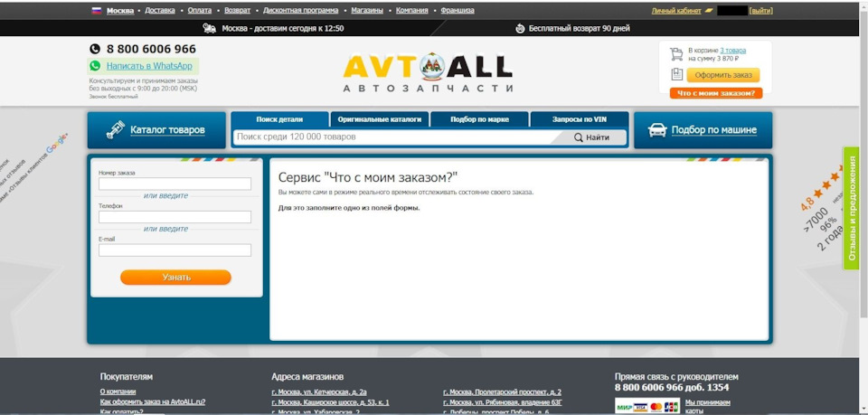Open the О компании footer link
The width and height of the screenshot is (868, 415).
118,391
